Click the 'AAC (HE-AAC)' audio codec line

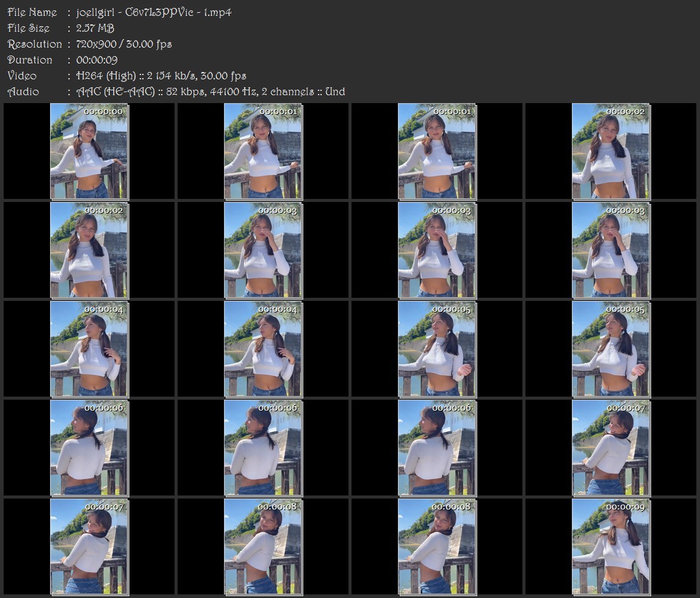tap(211, 92)
